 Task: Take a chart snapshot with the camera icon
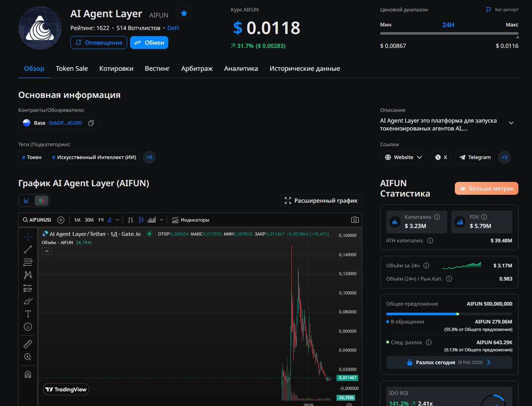click(355, 219)
